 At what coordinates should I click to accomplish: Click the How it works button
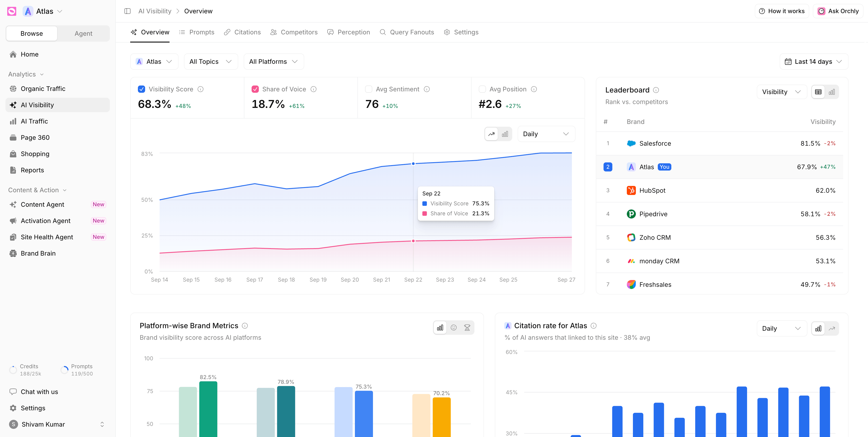[781, 11]
